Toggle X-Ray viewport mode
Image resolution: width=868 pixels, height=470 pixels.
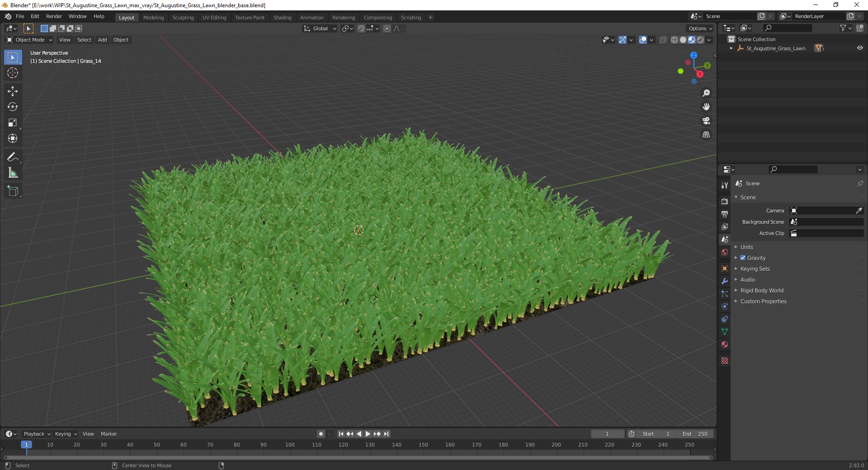(x=663, y=40)
